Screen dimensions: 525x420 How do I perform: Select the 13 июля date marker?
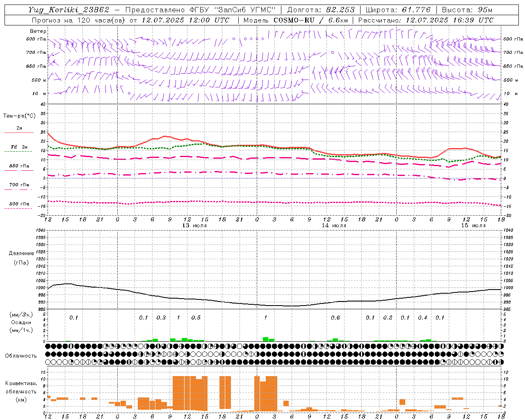click(194, 226)
